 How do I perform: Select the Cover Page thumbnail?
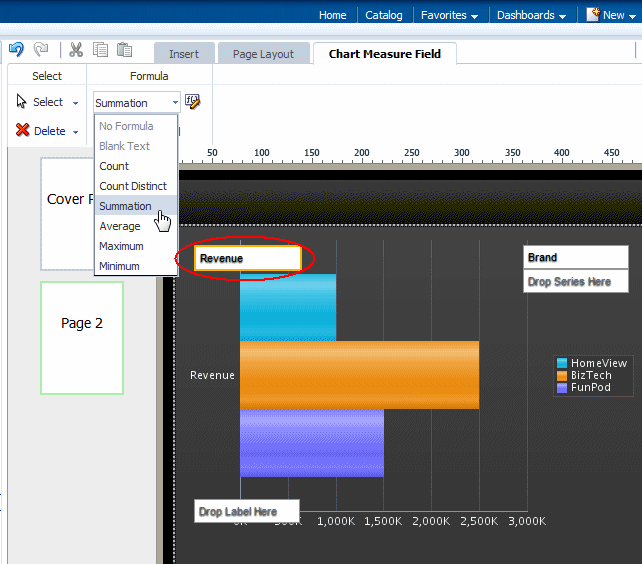(x=68, y=214)
